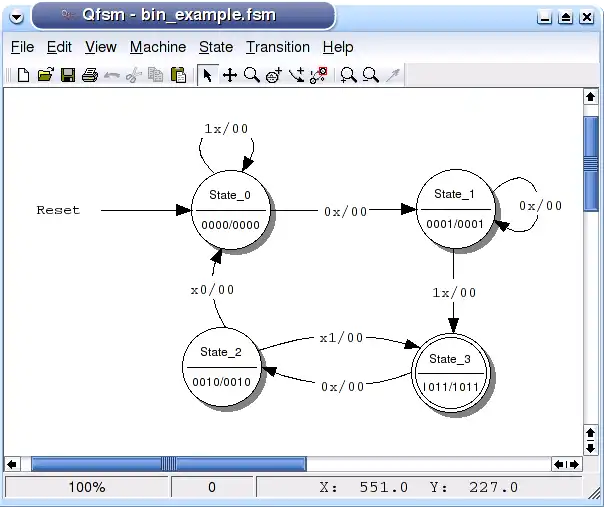Image resolution: width=604 pixels, height=507 pixels.
Task: Click the vertical scrollbar thumb
Action: (x=591, y=164)
